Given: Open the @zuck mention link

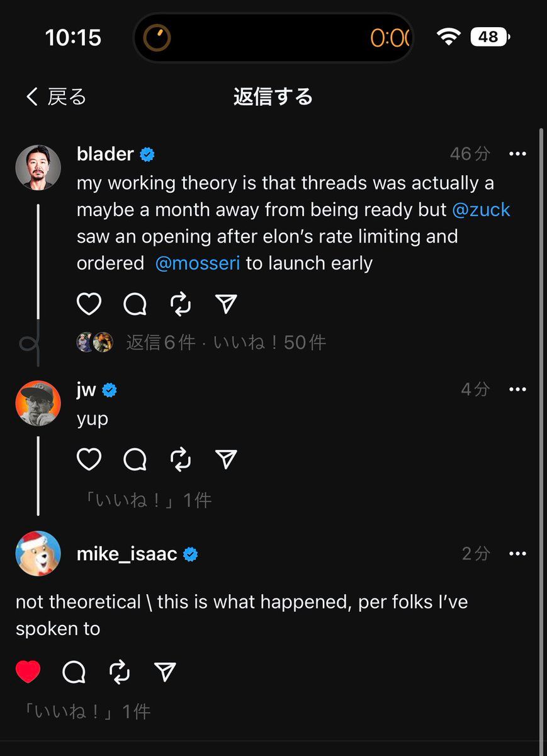Looking at the screenshot, I should [x=481, y=210].
